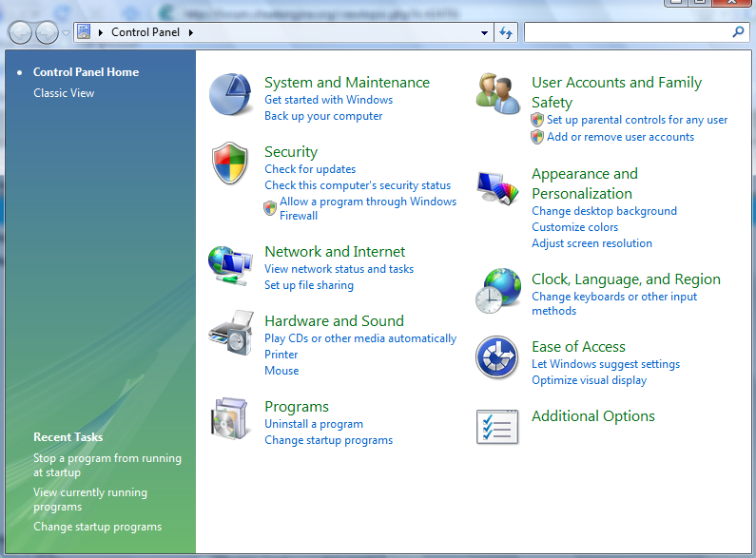Click the Security shield icon
This screenshot has height=558, width=756.
[230, 163]
